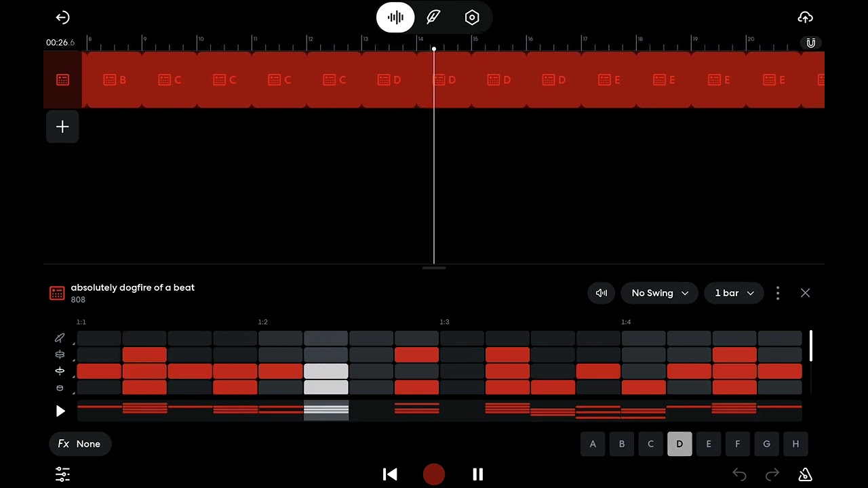The image size is (868, 488).
Task: Toggle the highlighted white hi-hat step
Action: 326,371
